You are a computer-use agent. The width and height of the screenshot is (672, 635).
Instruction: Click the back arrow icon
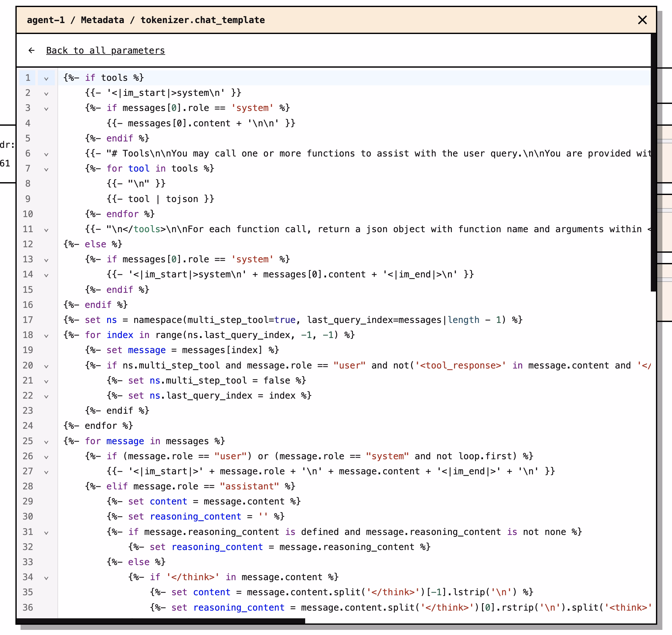tap(31, 50)
